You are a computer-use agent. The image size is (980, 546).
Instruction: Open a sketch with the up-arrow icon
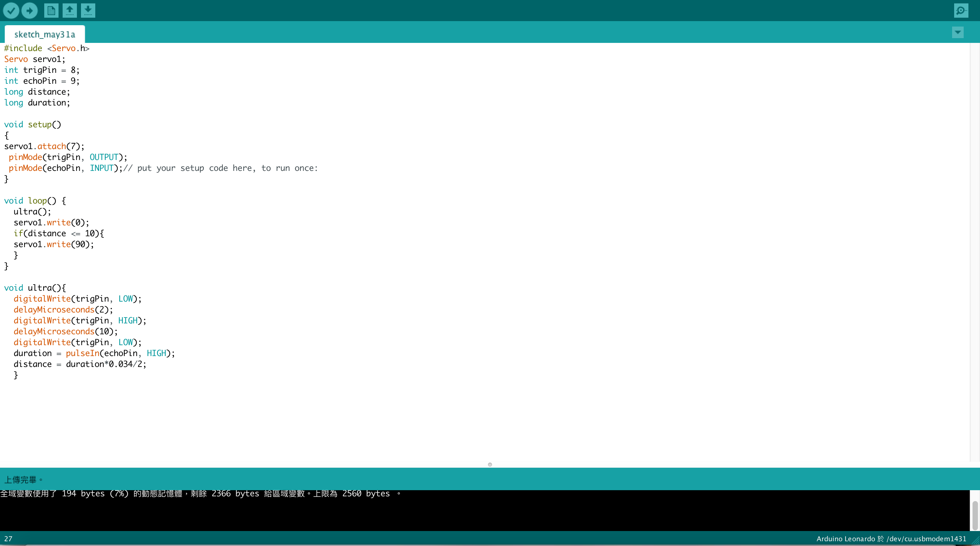click(x=69, y=11)
